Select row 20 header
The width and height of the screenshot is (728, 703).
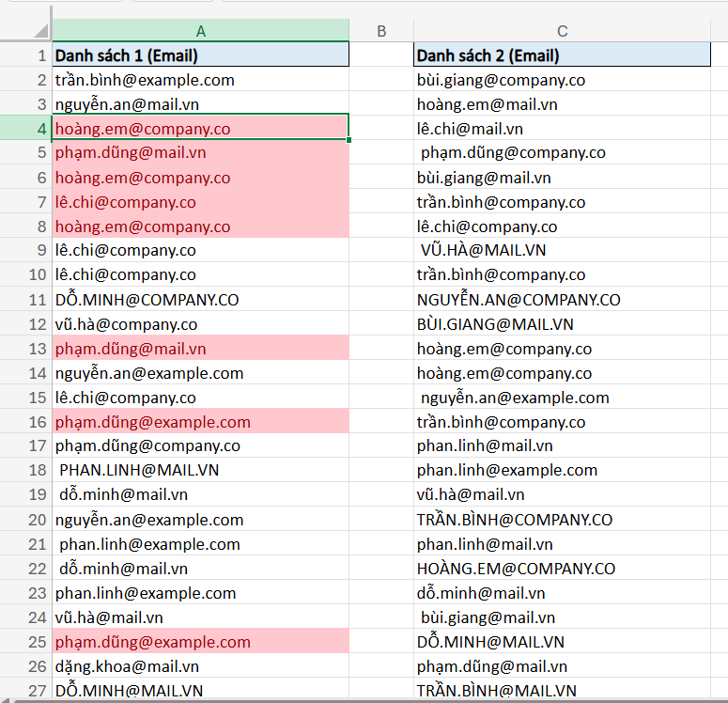tap(25, 520)
